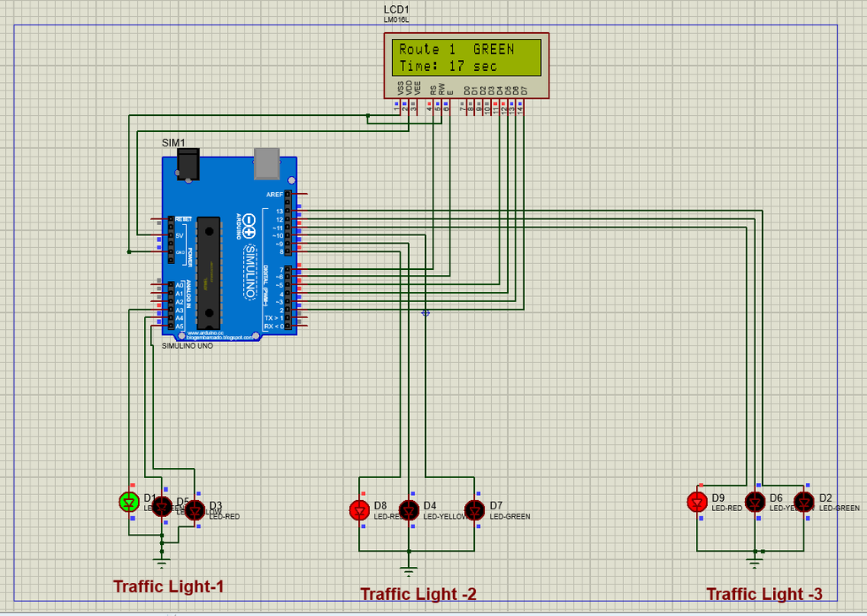Click the USB connector on the Simulino board
Viewport: 867px width, 616px height.
267,163
